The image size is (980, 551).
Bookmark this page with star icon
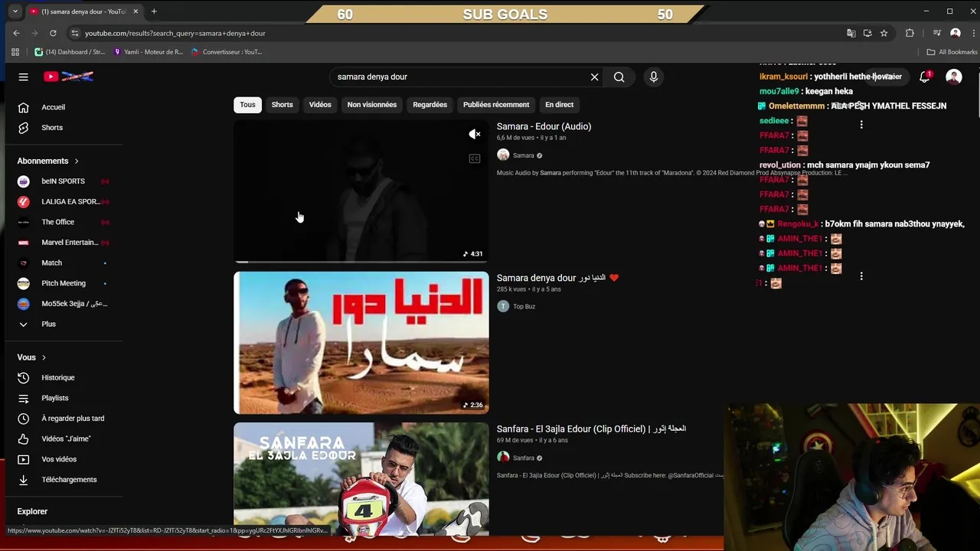click(x=884, y=34)
